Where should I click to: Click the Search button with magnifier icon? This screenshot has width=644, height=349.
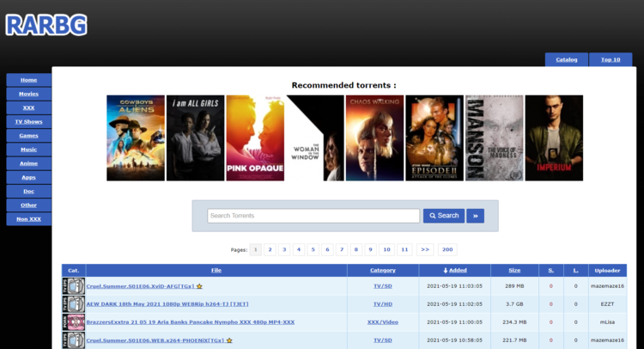coord(443,216)
